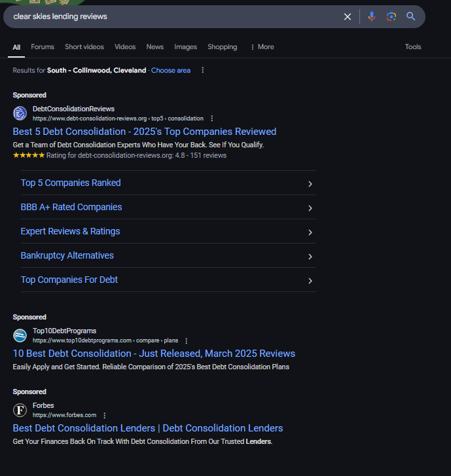Focus the search field containing clear skies lending reviews
This screenshot has height=476, width=451.
coord(176,17)
